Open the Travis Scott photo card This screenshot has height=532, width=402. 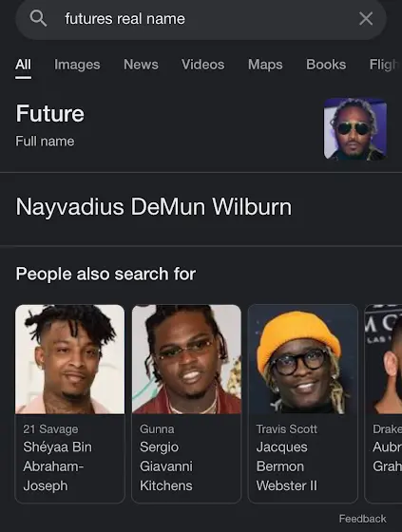pos(303,404)
